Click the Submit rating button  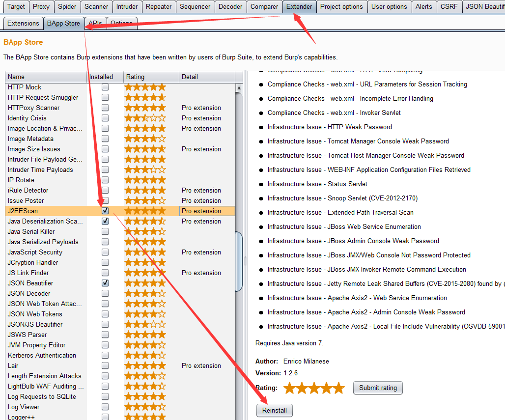pos(378,388)
